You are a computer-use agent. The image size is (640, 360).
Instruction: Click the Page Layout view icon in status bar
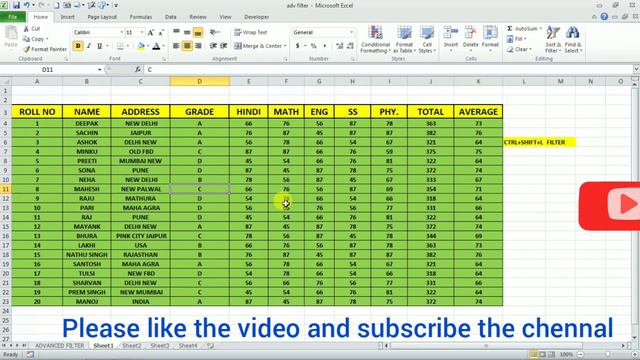tap(542, 355)
